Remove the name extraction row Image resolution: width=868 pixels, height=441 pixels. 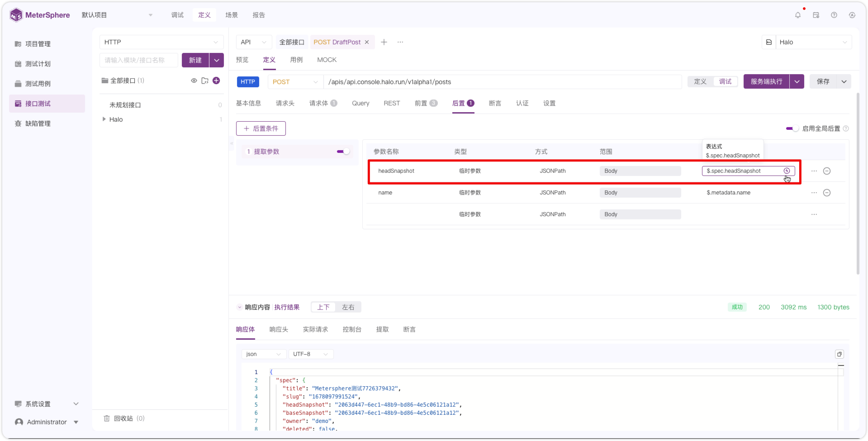point(827,193)
